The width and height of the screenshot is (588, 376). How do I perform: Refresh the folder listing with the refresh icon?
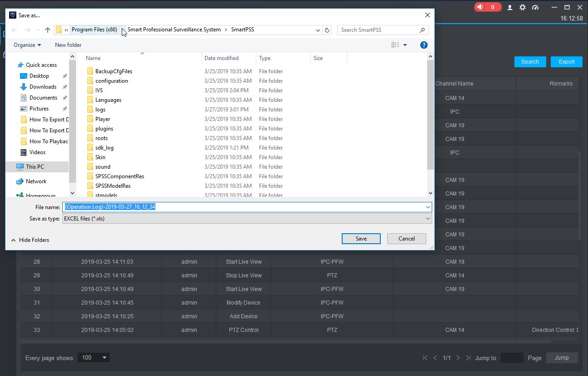coord(327,30)
